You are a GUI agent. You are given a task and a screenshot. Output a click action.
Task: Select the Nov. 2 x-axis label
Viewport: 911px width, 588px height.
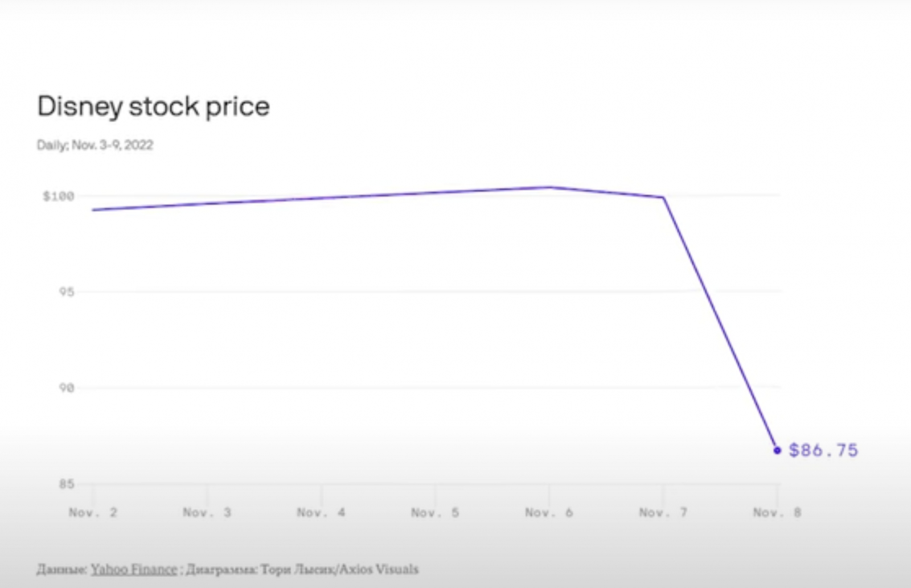coord(93,513)
